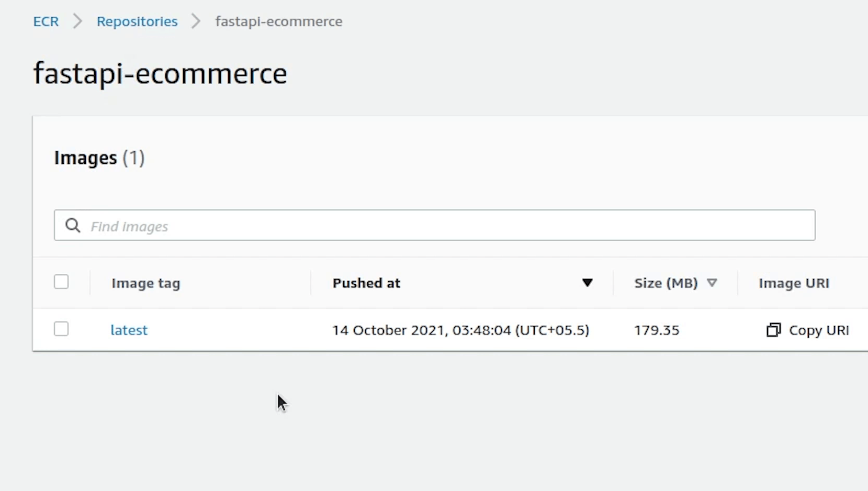Click the chevron after Repositories breadcrumb
The height and width of the screenshot is (491, 868).
tap(196, 21)
